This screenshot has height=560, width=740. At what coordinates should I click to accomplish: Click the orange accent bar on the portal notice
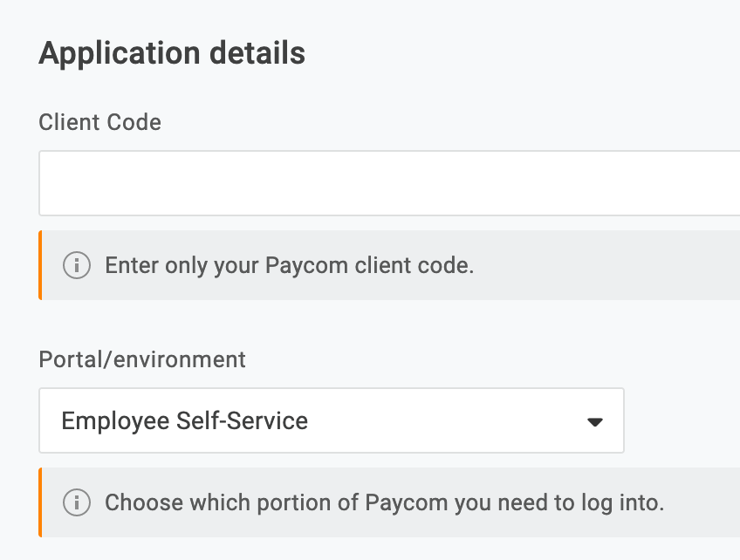coord(41,502)
